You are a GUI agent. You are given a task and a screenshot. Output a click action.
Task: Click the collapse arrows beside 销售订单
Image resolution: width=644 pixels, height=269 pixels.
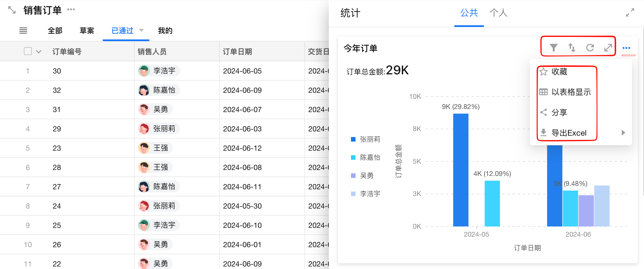pyautogui.click(x=12, y=10)
